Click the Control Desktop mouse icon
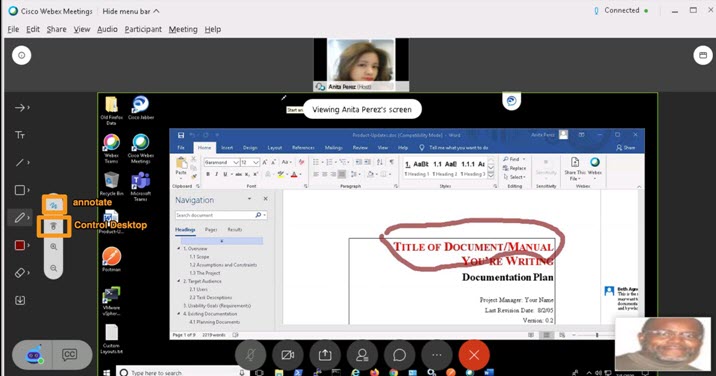 [x=53, y=226]
